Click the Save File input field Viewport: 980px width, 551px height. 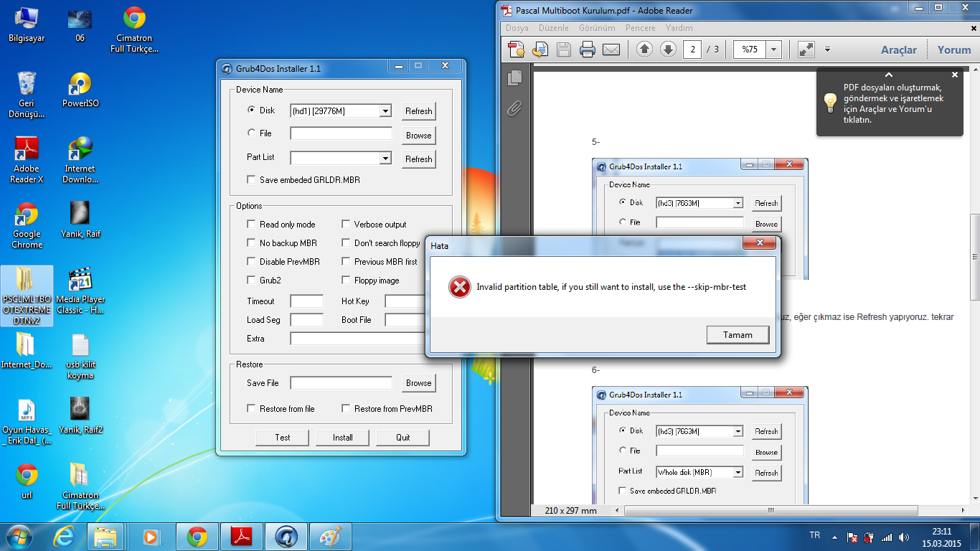341,383
